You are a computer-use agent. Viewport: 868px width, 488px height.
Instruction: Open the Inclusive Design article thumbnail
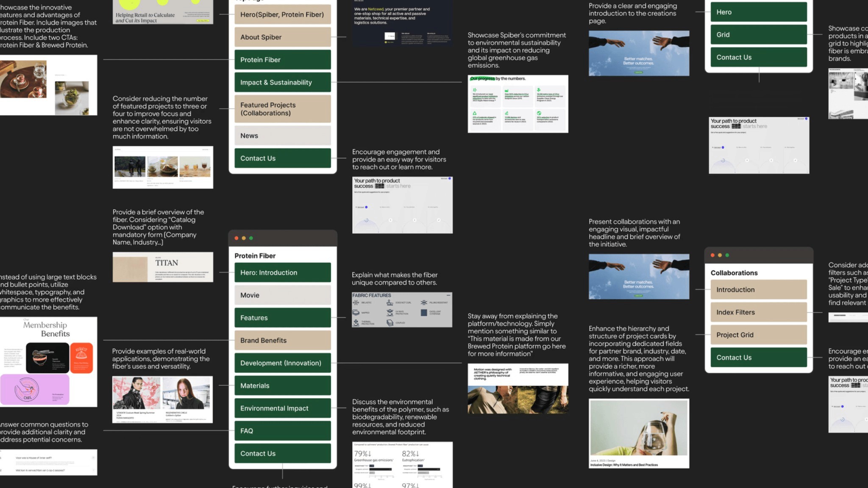click(x=639, y=433)
